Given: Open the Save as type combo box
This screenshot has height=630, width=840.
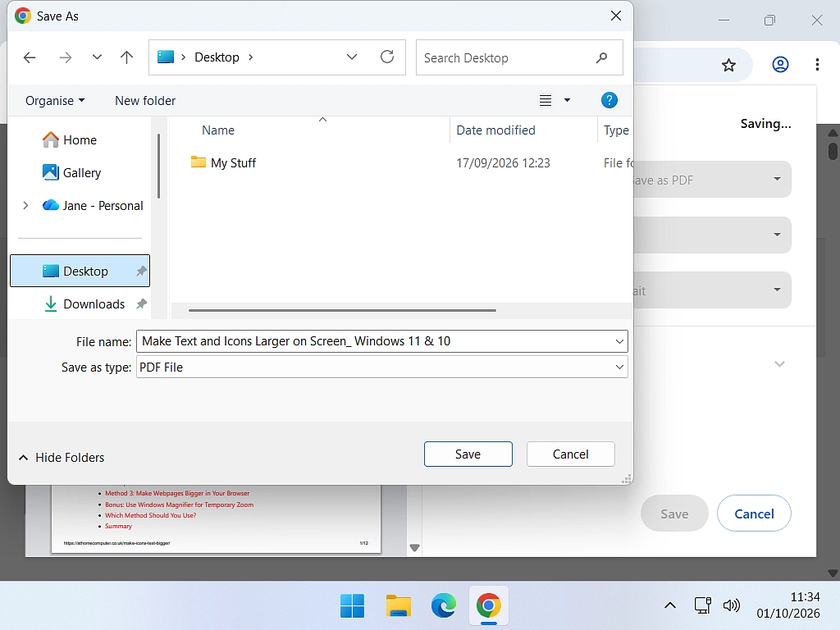Looking at the screenshot, I should [x=382, y=367].
